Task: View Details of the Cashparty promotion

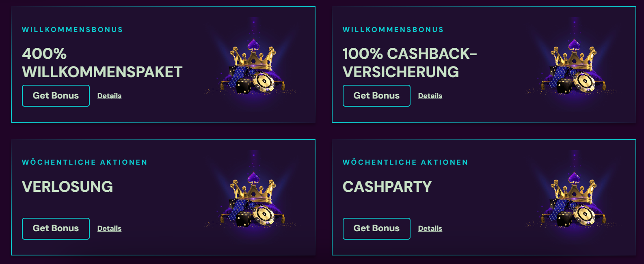Action: coord(430,228)
